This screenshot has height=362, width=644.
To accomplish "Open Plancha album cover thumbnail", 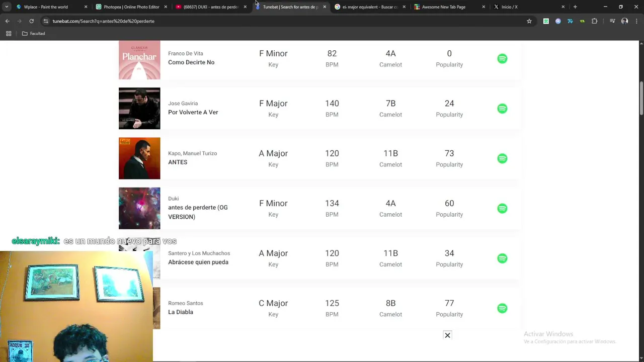I will (x=139, y=60).
